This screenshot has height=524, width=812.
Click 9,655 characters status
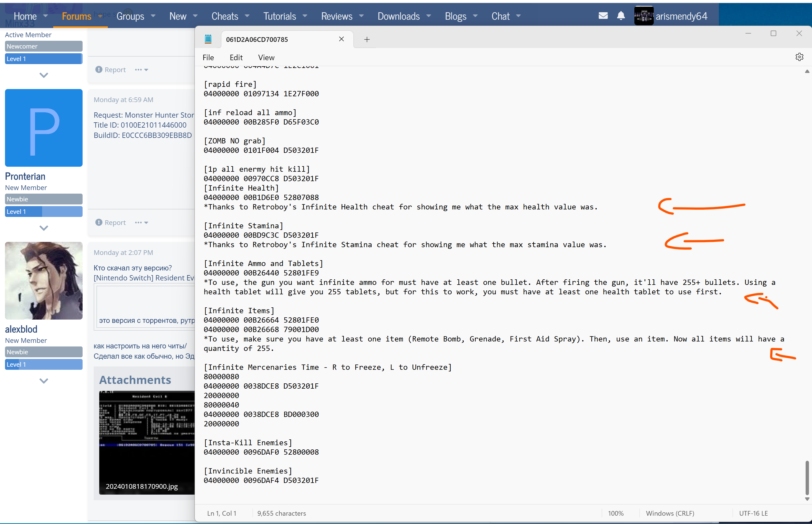[x=282, y=513]
